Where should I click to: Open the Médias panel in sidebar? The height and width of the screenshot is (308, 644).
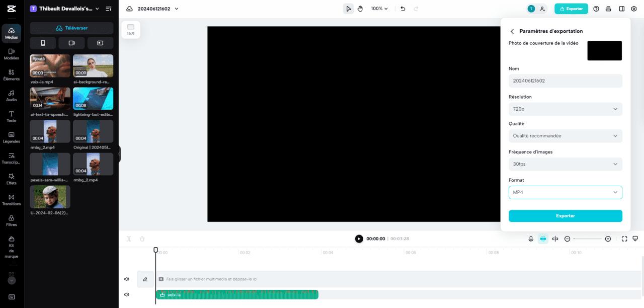tap(12, 33)
